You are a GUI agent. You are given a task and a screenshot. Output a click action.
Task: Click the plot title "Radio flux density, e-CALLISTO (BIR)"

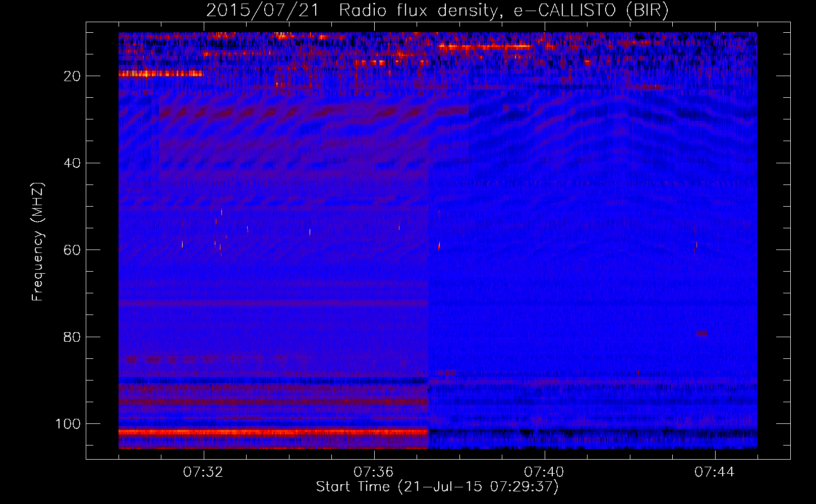coord(504,10)
